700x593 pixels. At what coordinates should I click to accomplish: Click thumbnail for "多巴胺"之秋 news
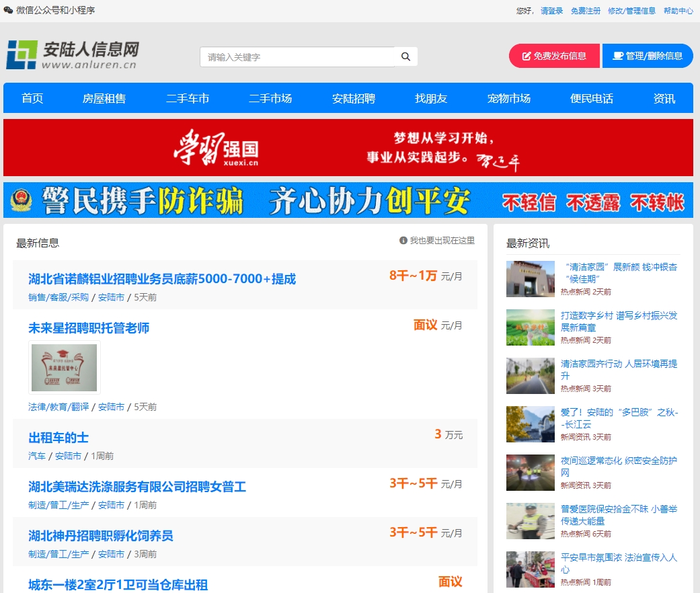click(x=531, y=424)
